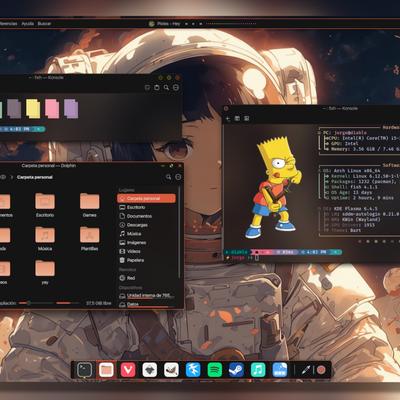Open the hamburger menu in left Konsole
Viewport: 400px width, 400px height.
tap(176, 88)
